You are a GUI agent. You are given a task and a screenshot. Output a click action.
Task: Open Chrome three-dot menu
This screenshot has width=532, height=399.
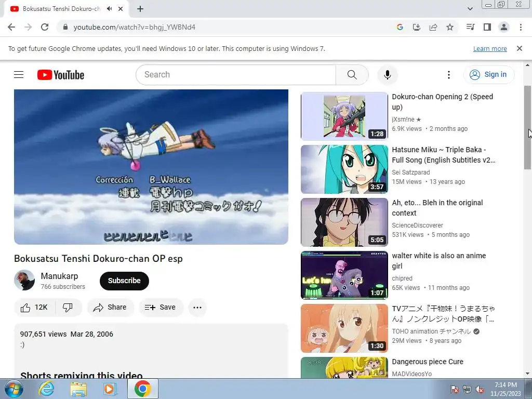[521, 27]
